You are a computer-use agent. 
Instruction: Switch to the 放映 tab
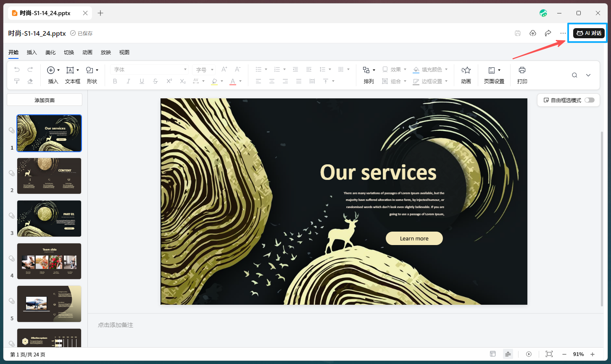(x=106, y=53)
